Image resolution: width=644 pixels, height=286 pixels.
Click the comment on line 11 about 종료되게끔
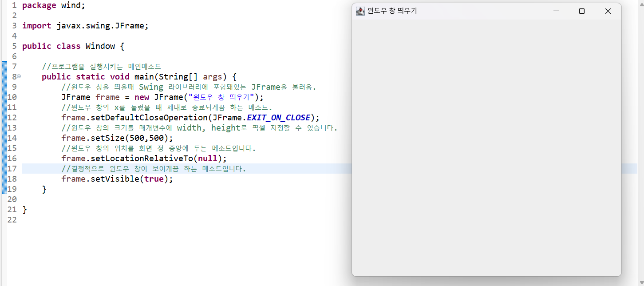[x=166, y=107]
